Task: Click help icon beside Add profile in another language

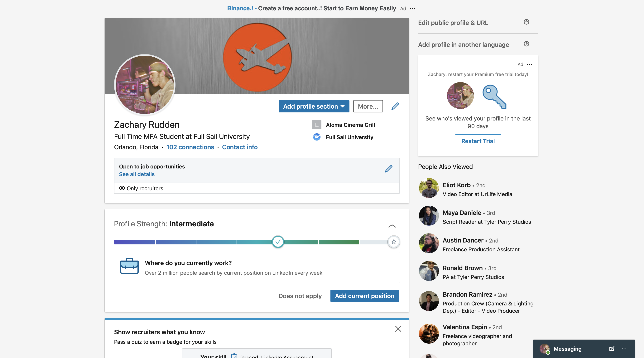Action: 526,44
